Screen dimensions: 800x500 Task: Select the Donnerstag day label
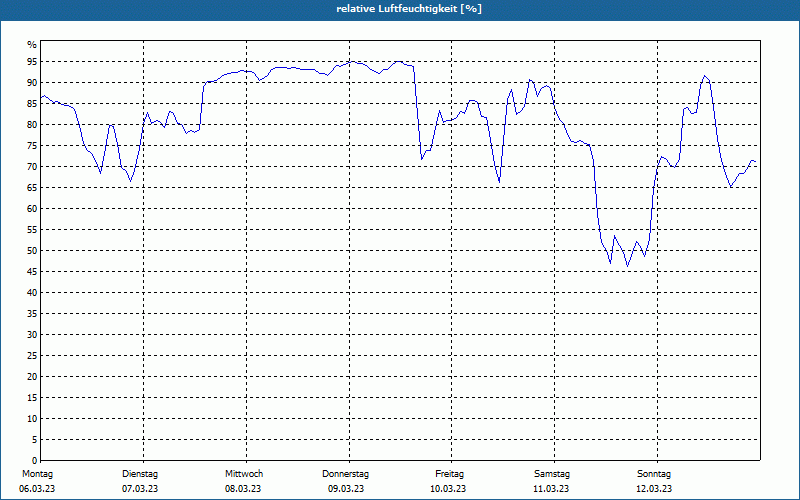(345, 474)
